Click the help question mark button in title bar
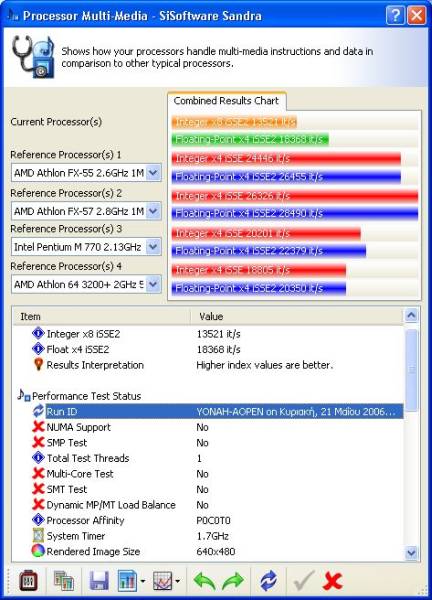The image size is (432, 600). tap(395, 16)
